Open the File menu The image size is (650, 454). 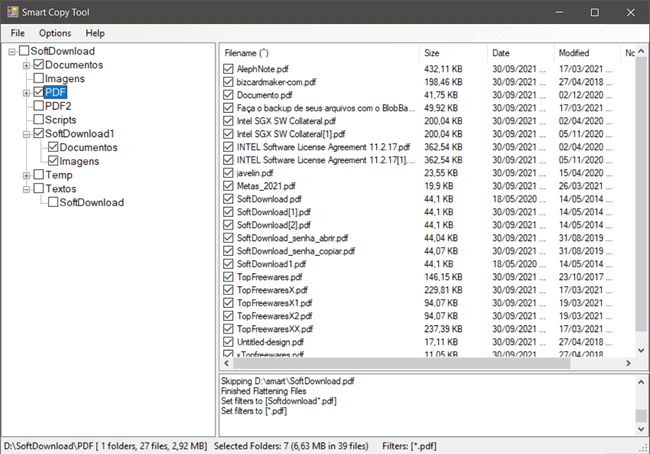pyautogui.click(x=18, y=33)
